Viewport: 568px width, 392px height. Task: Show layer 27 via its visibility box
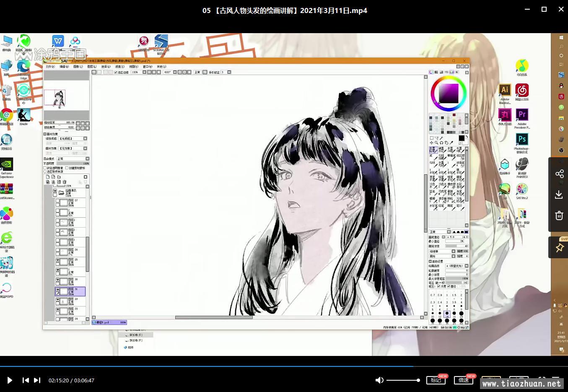58,201
